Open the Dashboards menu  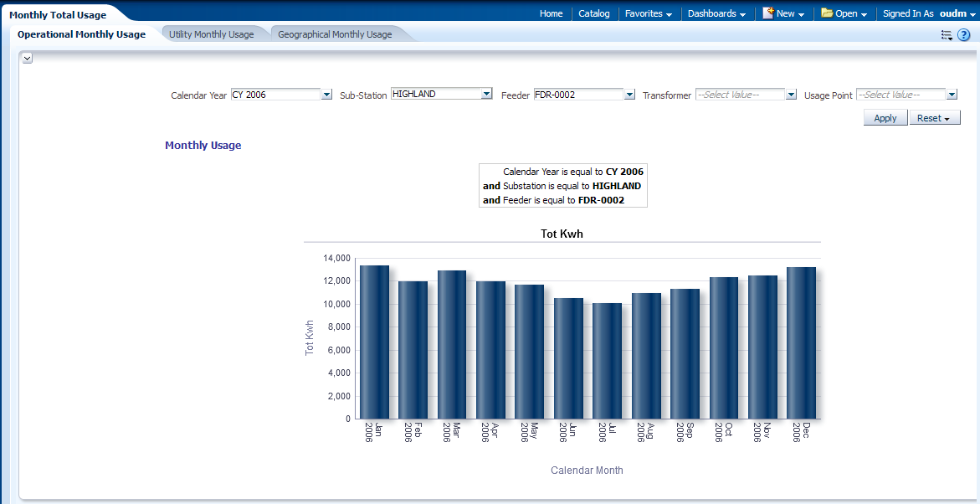point(717,13)
